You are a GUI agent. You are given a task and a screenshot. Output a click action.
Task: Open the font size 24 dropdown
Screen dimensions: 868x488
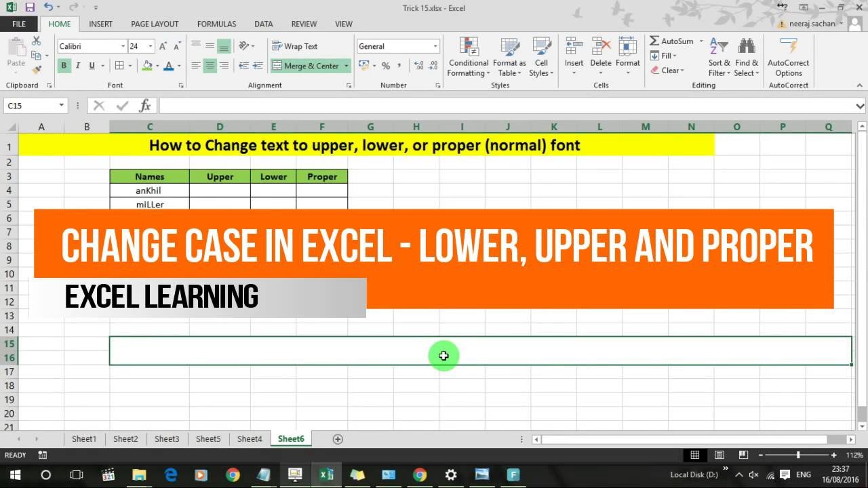[x=151, y=46]
